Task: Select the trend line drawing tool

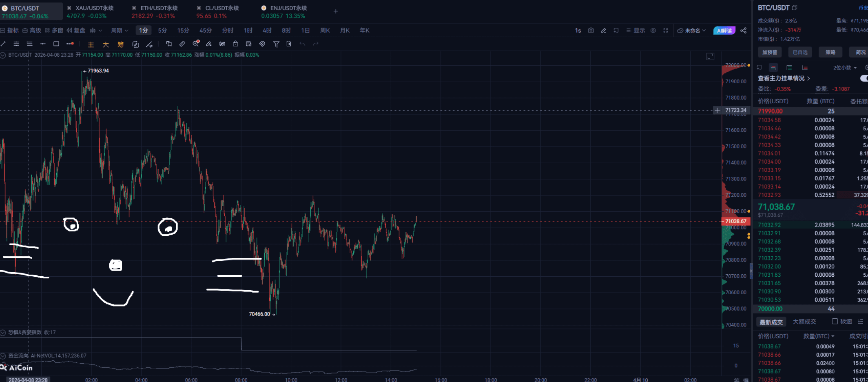Action: coord(3,44)
